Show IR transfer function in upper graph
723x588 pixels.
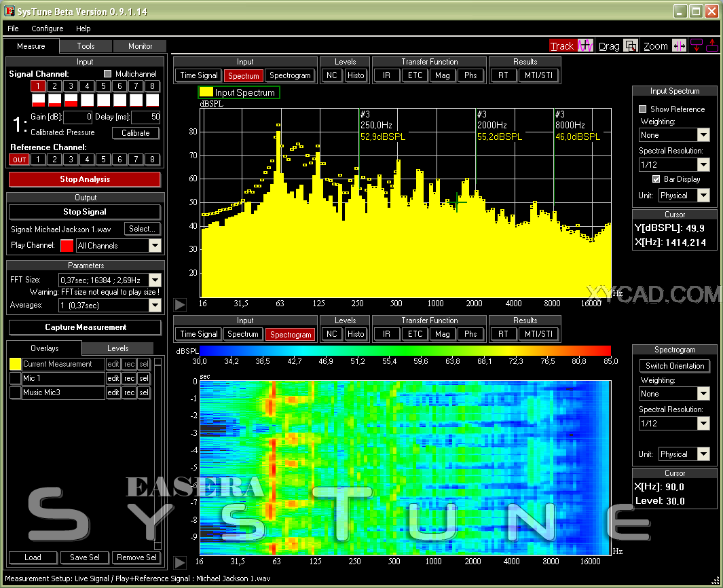point(386,75)
